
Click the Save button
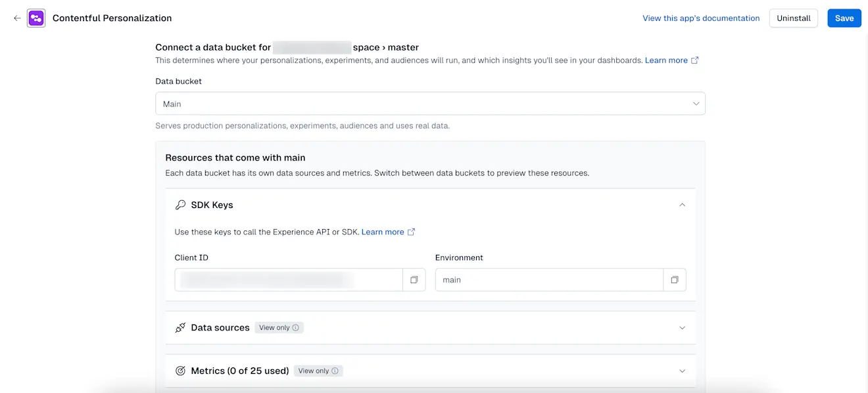tap(844, 18)
